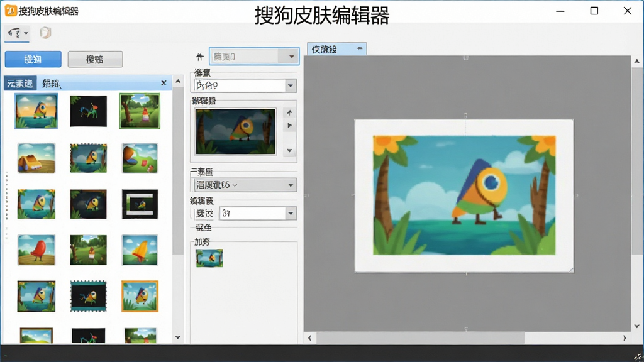Select the highlighted sunset beach bird thumbnail
This screenshot has height=362, width=644.
coord(36,111)
